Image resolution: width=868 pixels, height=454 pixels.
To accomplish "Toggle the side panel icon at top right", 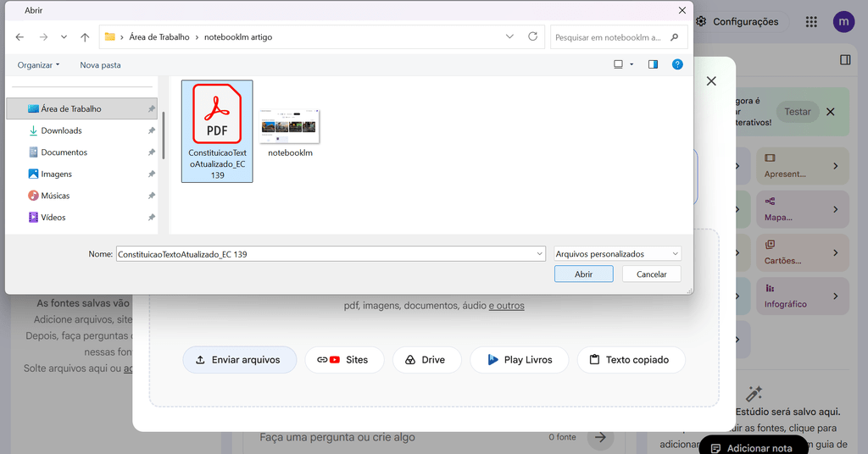I will 845,60.
